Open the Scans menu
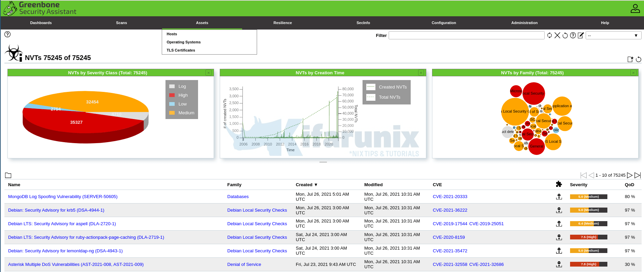Screen dimensions: 644x272 [121, 23]
